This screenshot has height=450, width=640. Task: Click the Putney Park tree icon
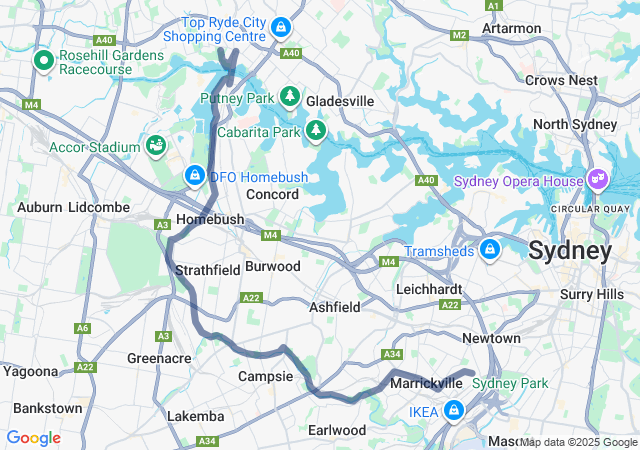click(290, 97)
